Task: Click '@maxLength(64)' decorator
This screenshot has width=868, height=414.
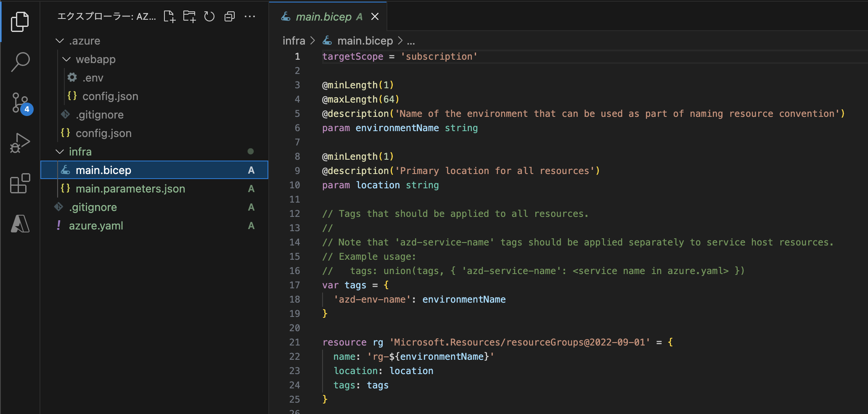Action: pyautogui.click(x=360, y=99)
